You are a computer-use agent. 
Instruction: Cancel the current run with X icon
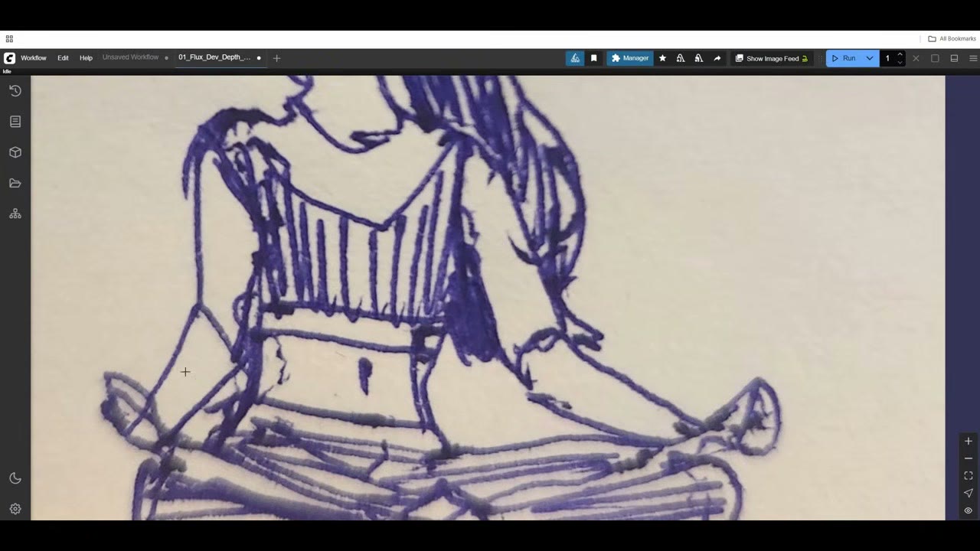(x=916, y=58)
